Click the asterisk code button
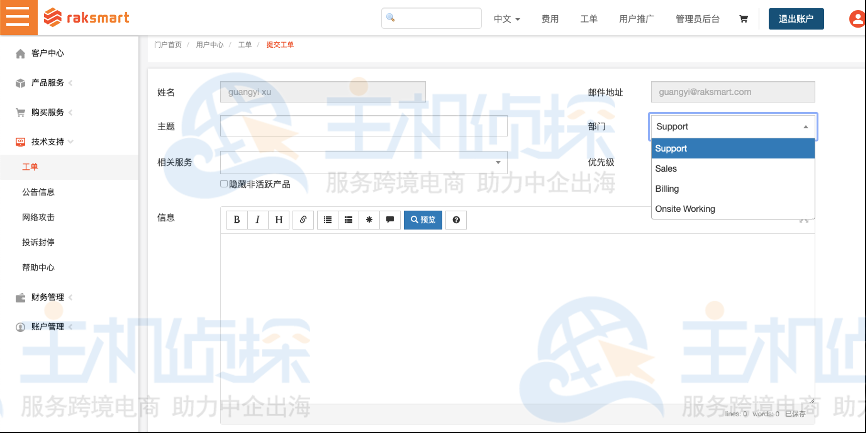This screenshot has width=866, height=433. point(369,220)
